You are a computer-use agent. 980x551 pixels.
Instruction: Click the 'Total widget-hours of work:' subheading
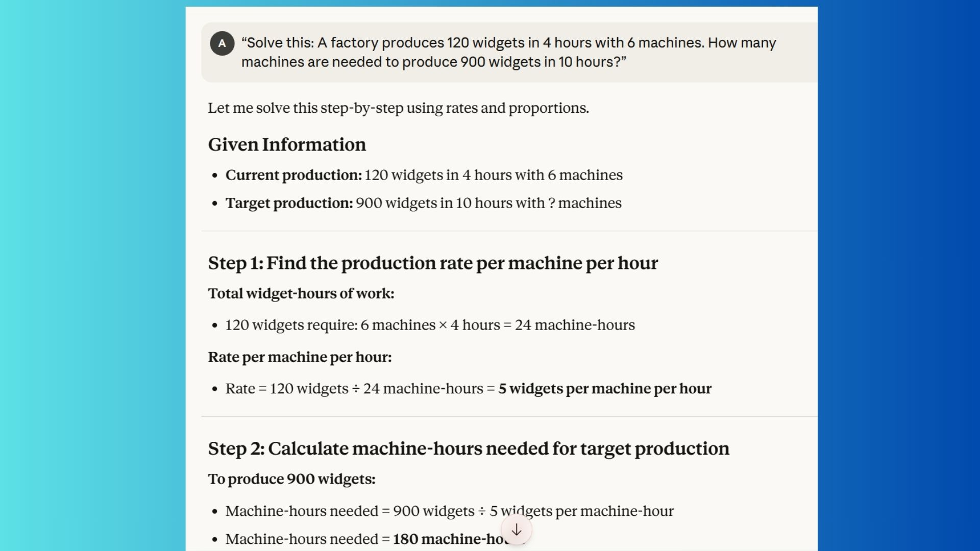301,293
